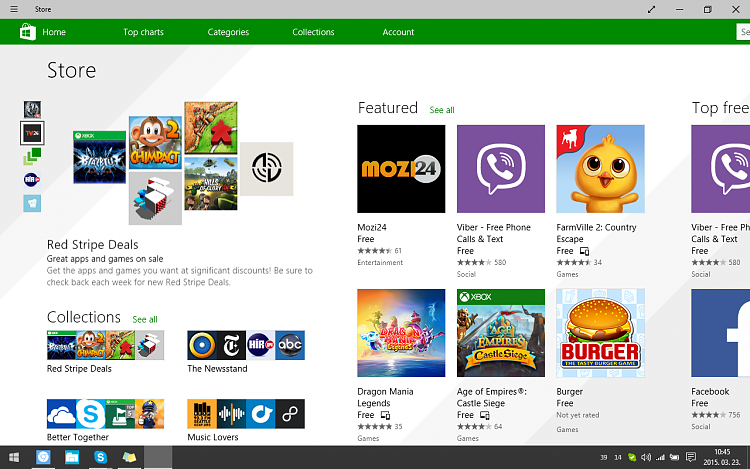The image size is (750, 469).
Task: Open the Chimpact 2 game tile
Action: tap(155, 142)
